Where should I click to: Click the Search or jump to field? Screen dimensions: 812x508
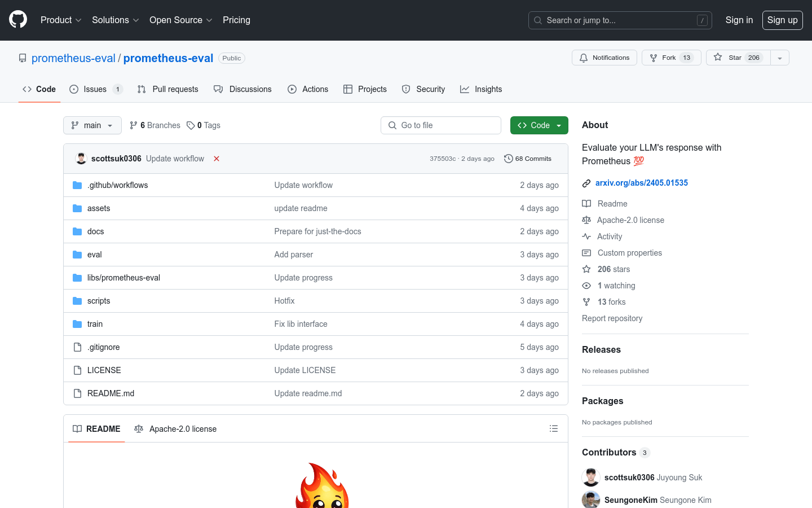pyautogui.click(x=620, y=20)
